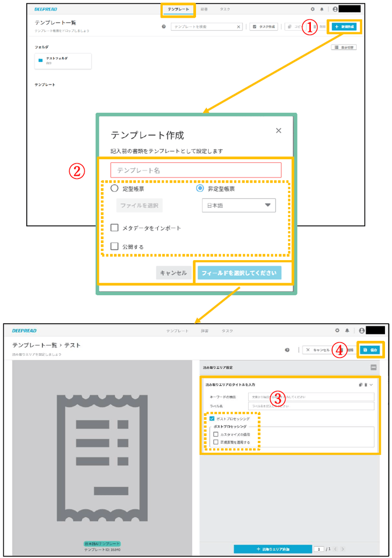The height and width of the screenshot is (558, 392).
Task: Click the 表示切替 view switch button
Action: (x=344, y=47)
